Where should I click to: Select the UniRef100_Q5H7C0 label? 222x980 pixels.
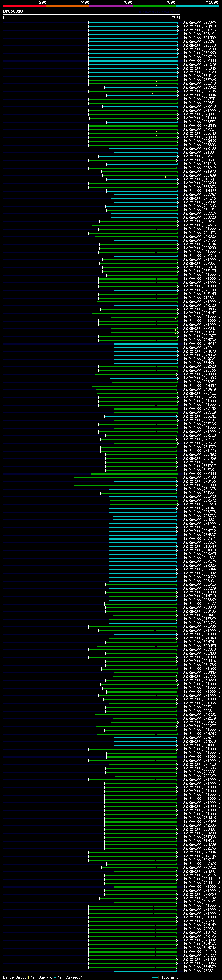(199, 340)
